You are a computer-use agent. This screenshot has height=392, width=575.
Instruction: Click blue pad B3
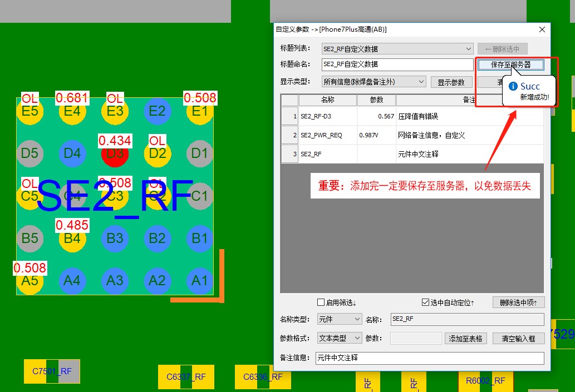click(115, 239)
